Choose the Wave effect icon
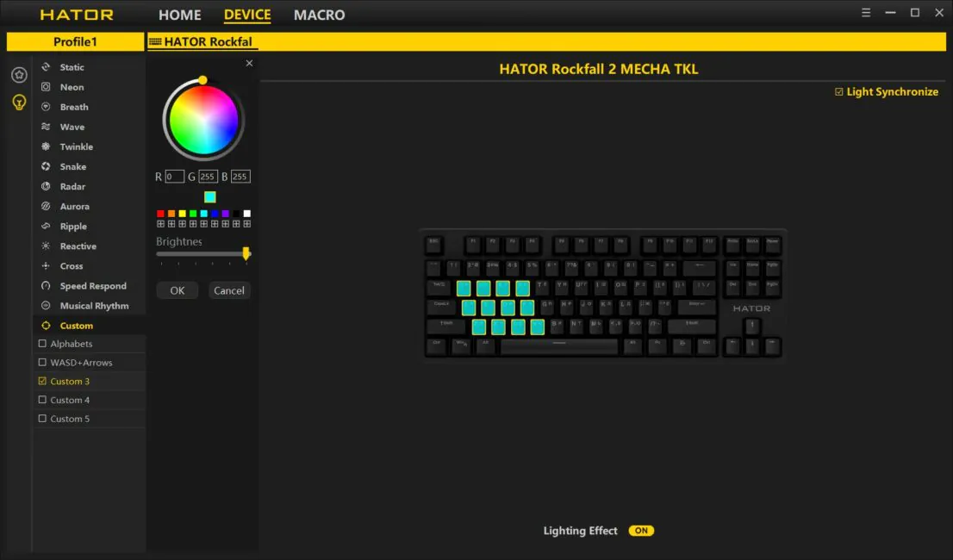 [46, 127]
